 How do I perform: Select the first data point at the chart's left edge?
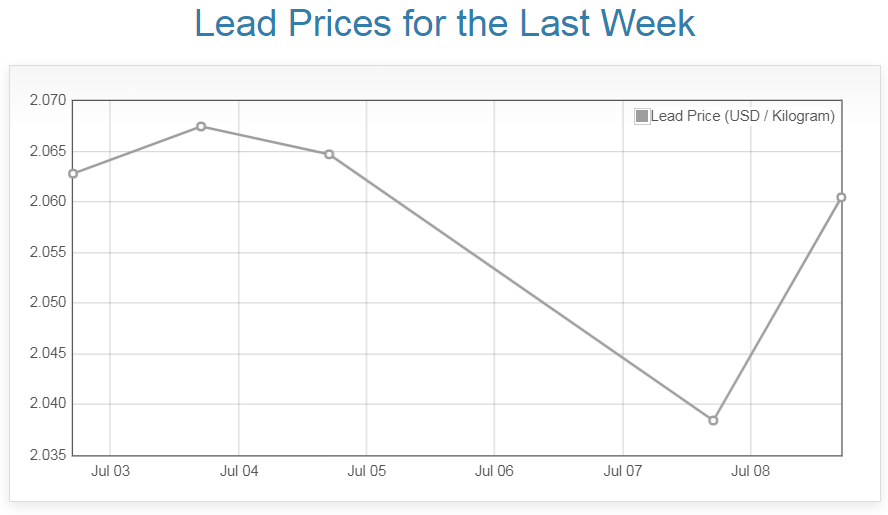pyautogui.click(x=73, y=174)
